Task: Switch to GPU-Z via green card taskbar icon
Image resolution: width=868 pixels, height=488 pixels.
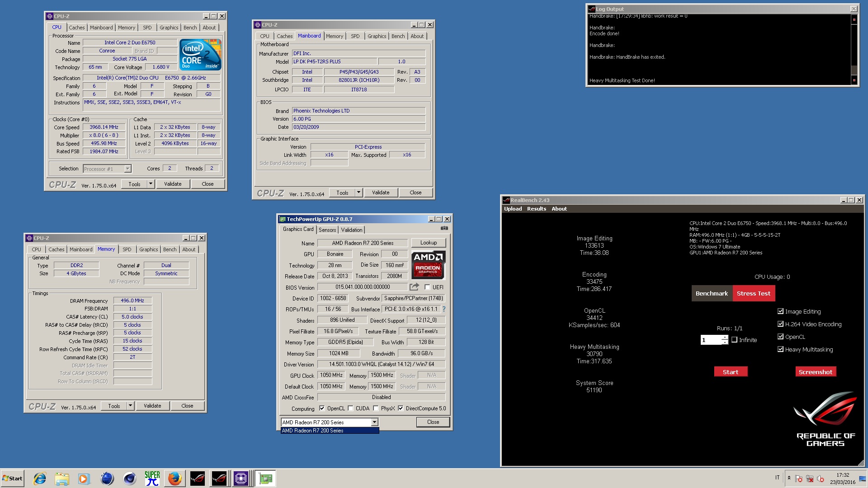Action: (265, 479)
